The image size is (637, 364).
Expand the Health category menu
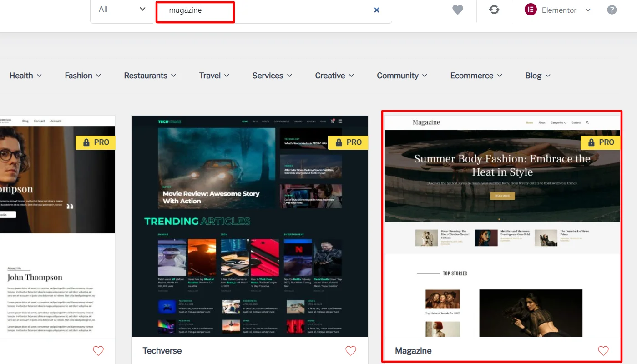click(x=25, y=76)
